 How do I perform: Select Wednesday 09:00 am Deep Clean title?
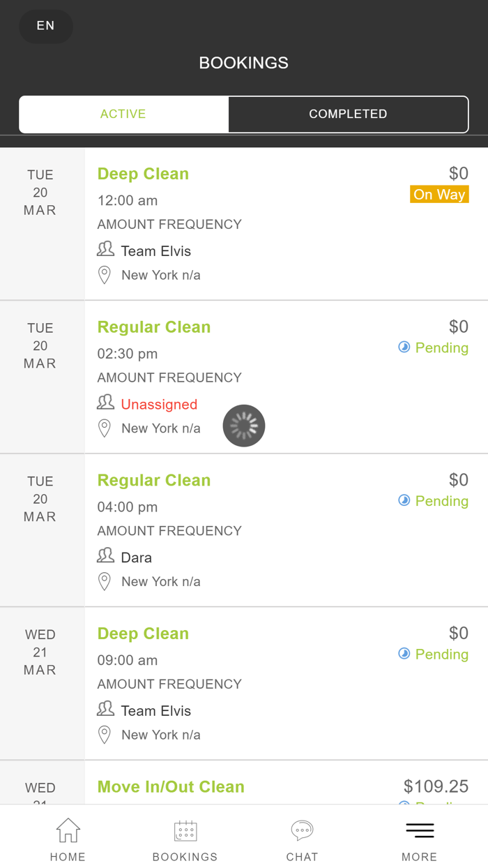(143, 634)
